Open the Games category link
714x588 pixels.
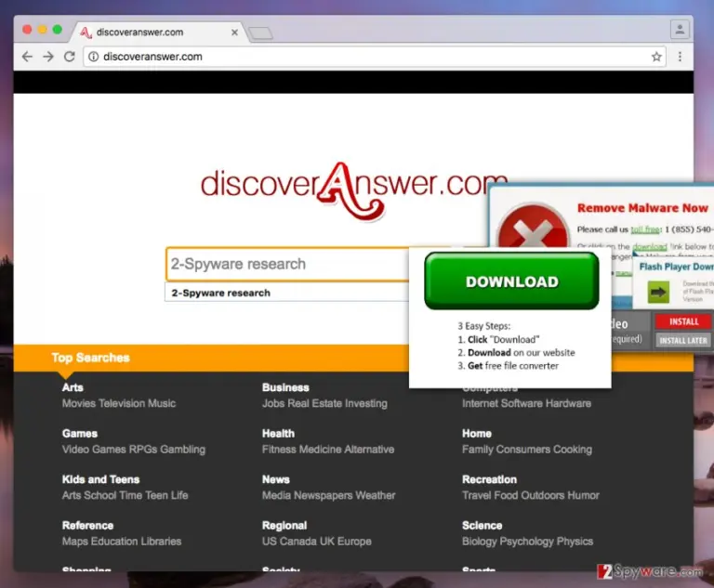click(80, 433)
